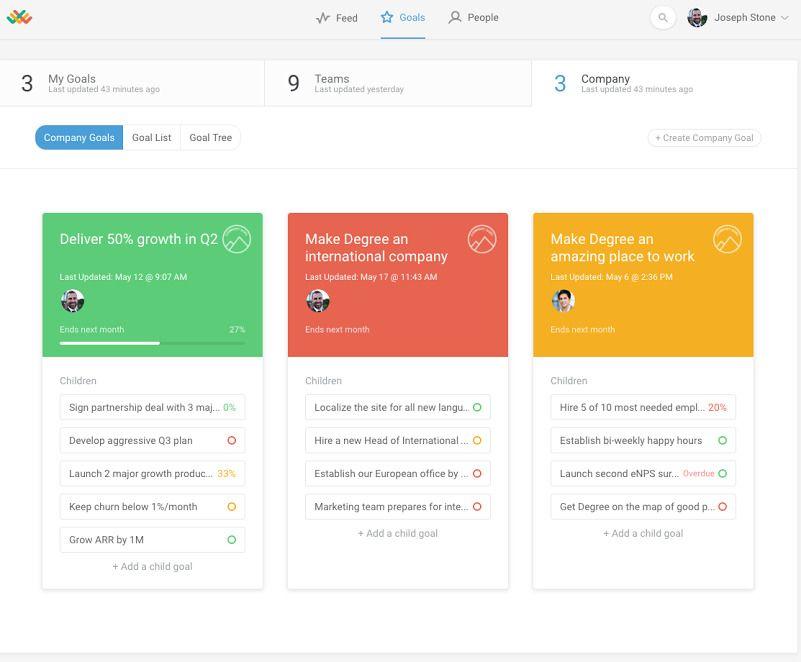This screenshot has width=801, height=662.
Task: Open Localize the site for all new langu... goal
Action: tap(397, 408)
